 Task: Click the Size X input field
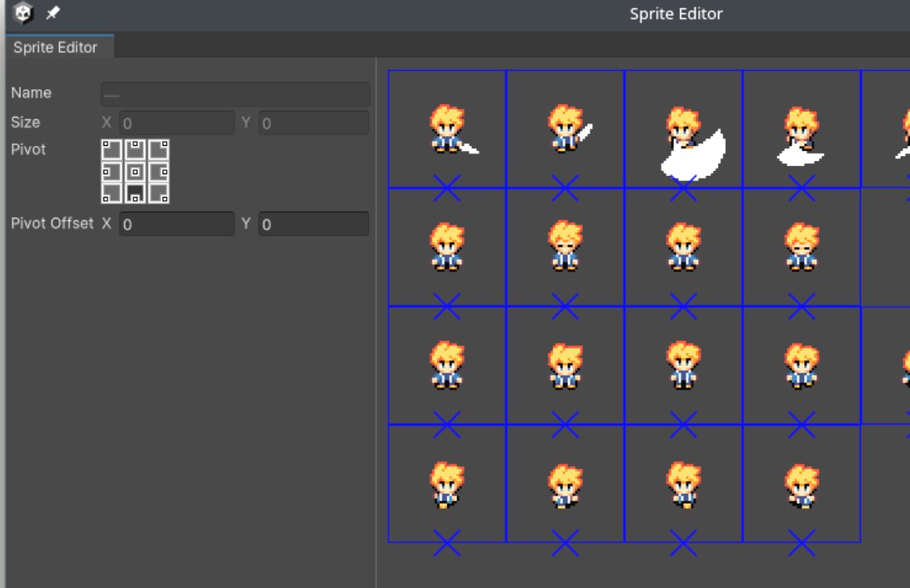(177, 123)
